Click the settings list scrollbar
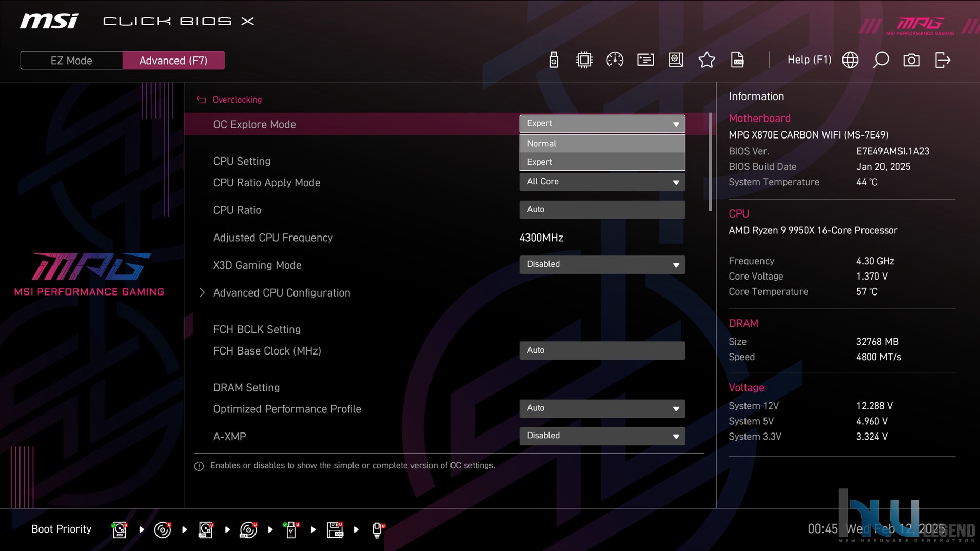 coord(711,162)
